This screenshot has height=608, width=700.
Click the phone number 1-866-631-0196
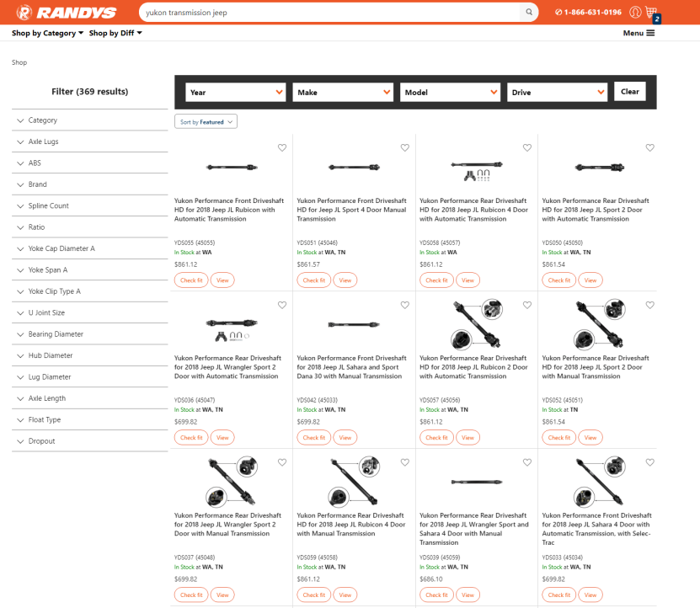[588, 13]
